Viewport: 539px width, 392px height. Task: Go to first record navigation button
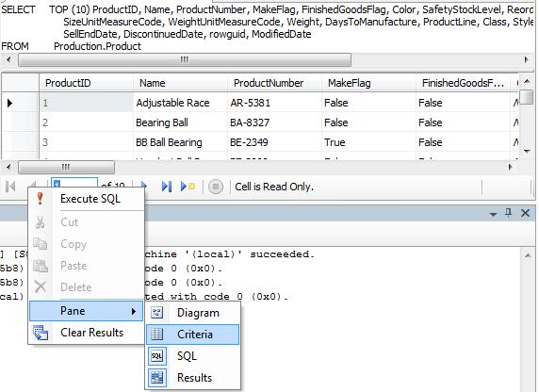pyautogui.click(x=10, y=187)
